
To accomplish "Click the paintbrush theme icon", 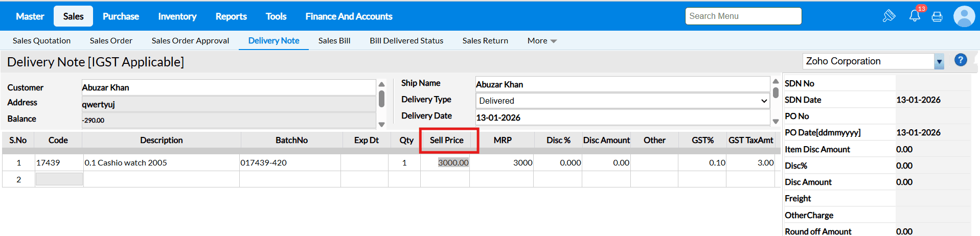I will pyautogui.click(x=889, y=16).
